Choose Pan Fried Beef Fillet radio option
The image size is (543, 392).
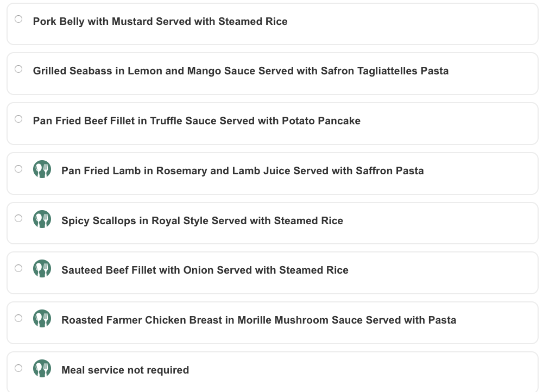pyautogui.click(x=18, y=119)
